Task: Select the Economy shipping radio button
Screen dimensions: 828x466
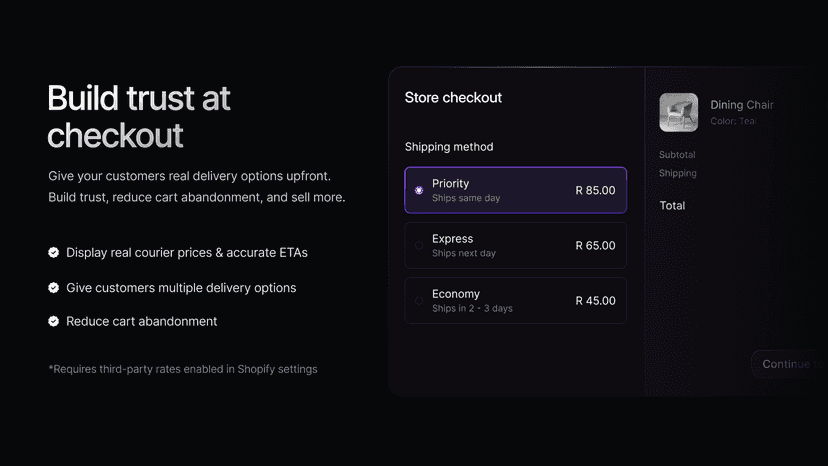Action: pyautogui.click(x=419, y=301)
